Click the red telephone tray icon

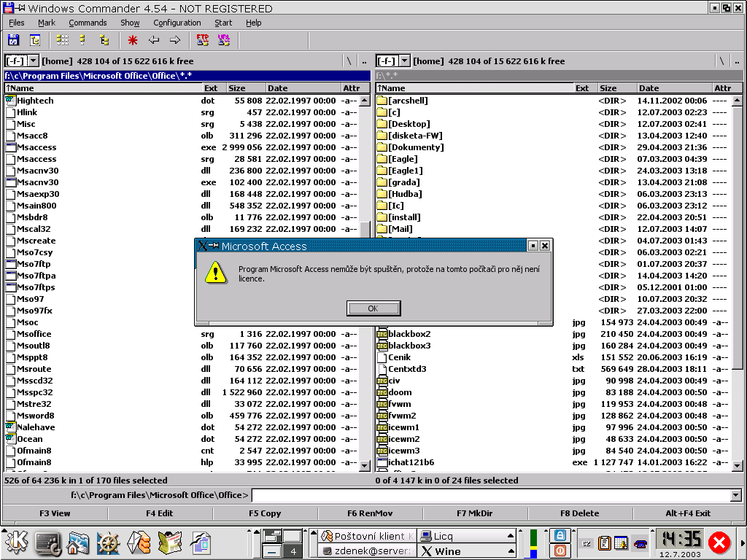click(x=640, y=543)
